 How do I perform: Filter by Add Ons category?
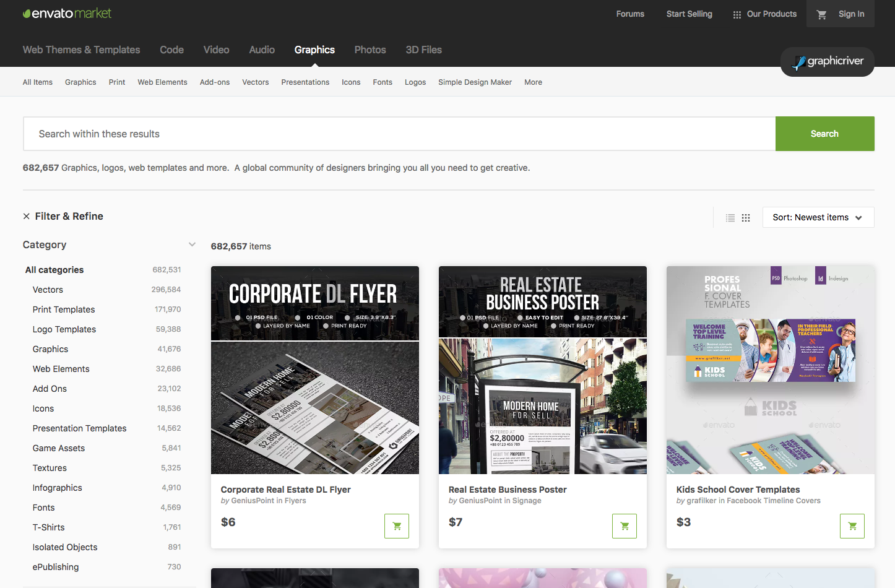[50, 389]
